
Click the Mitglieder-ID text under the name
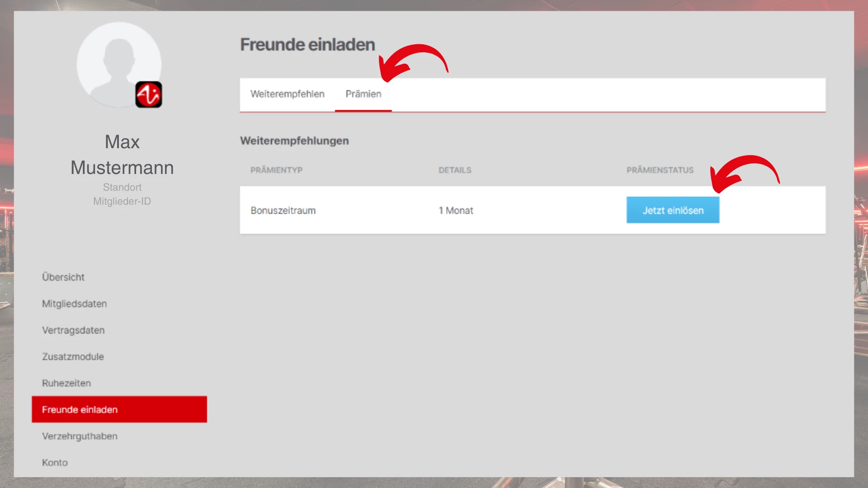point(122,202)
